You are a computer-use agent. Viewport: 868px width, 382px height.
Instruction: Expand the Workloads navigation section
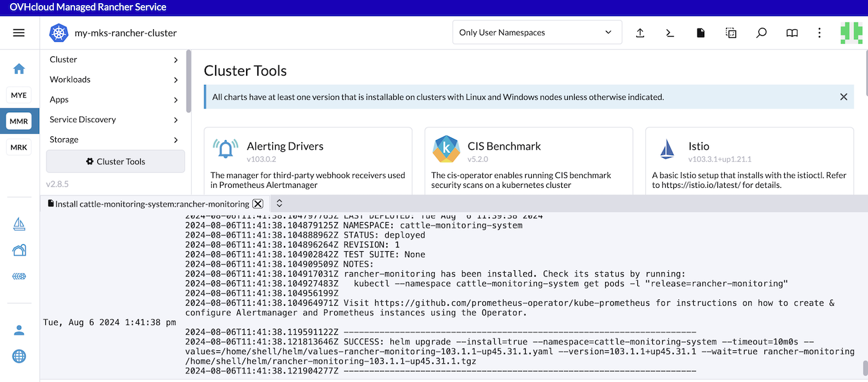[x=115, y=79]
